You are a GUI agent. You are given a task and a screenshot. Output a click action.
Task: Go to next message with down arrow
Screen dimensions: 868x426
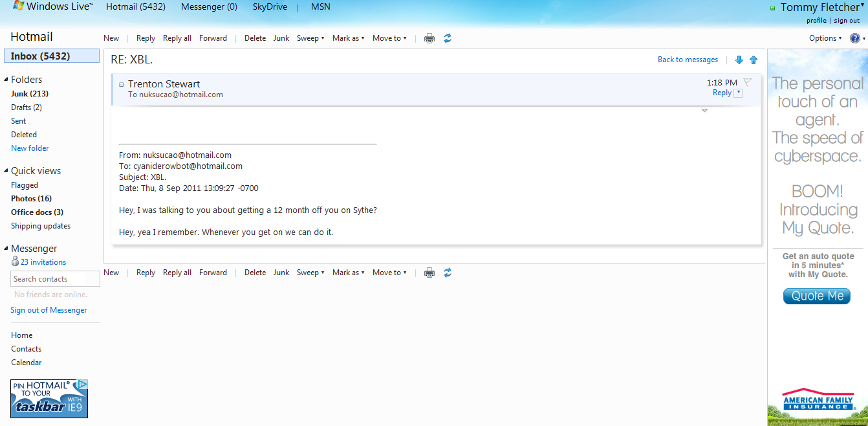(x=739, y=60)
